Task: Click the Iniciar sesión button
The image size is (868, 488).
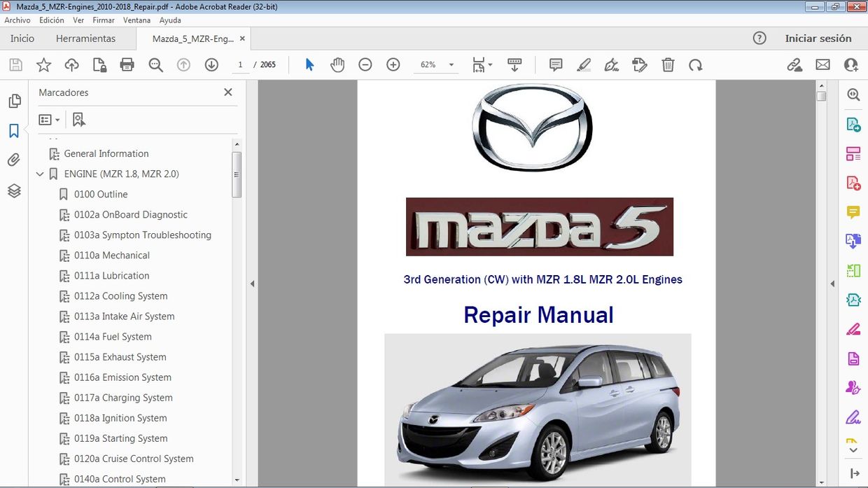Action: coord(818,39)
